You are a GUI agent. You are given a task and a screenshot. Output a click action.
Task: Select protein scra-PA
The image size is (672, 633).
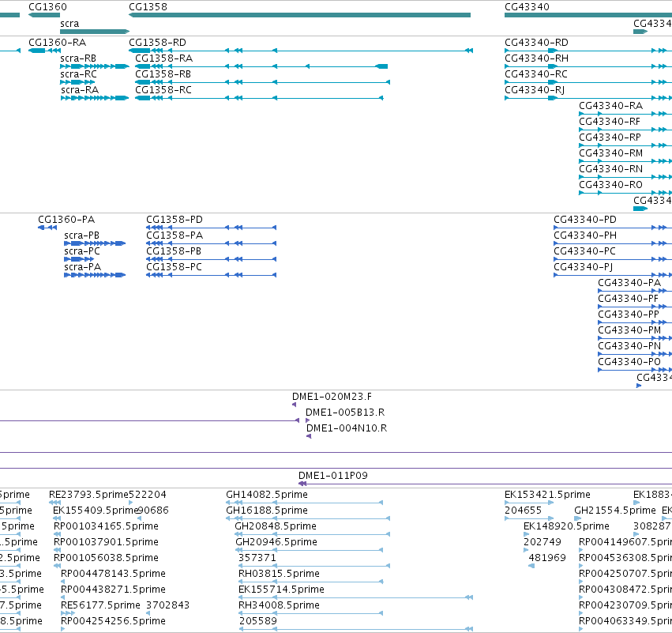point(83,267)
